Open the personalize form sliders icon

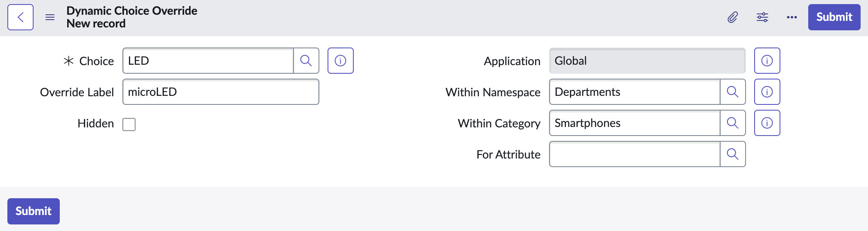pyautogui.click(x=762, y=17)
